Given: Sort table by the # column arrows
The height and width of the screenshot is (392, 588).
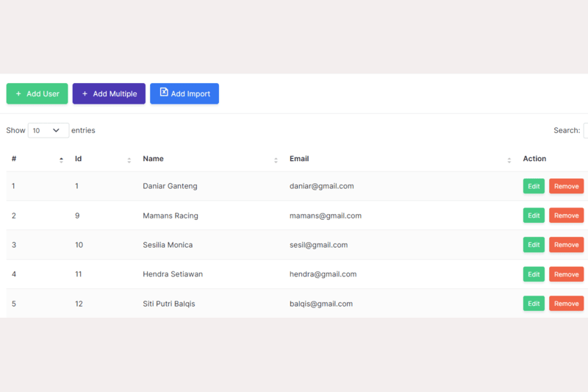Looking at the screenshot, I should pyautogui.click(x=61, y=160).
